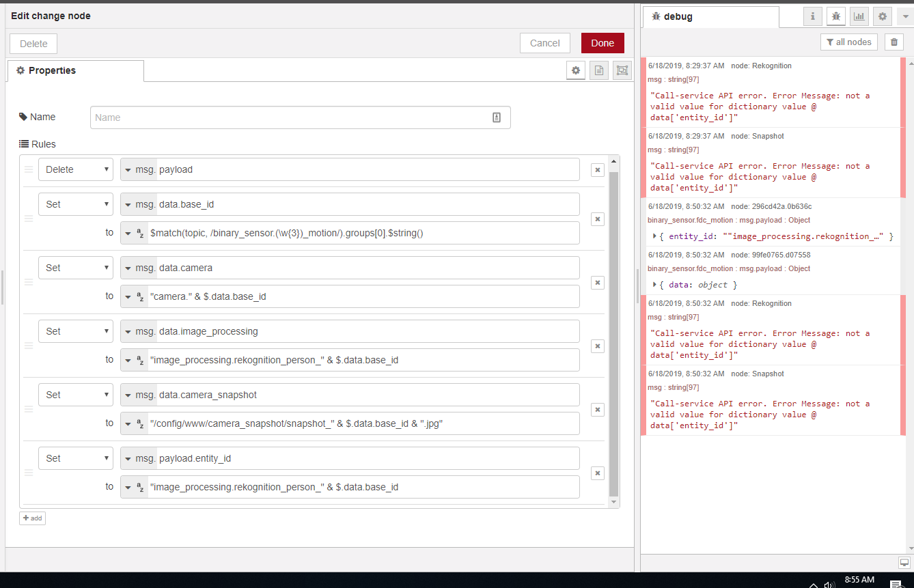This screenshot has width=914, height=588.
Task: Click the drag handle of the payload.entity_id rule
Action: click(x=29, y=473)
